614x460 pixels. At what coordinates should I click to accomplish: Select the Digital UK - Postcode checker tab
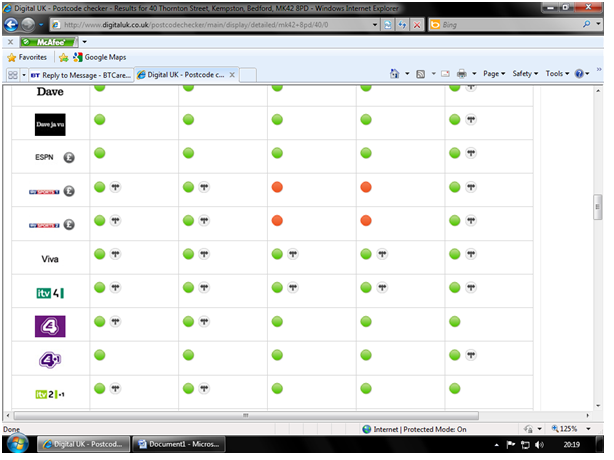click(x=185, y=75)
